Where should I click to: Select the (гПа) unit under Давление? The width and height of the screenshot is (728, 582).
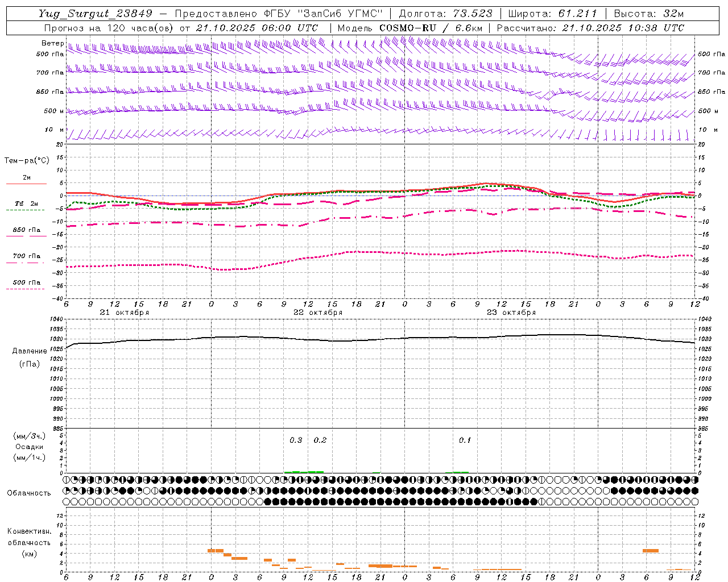point(30,364)
